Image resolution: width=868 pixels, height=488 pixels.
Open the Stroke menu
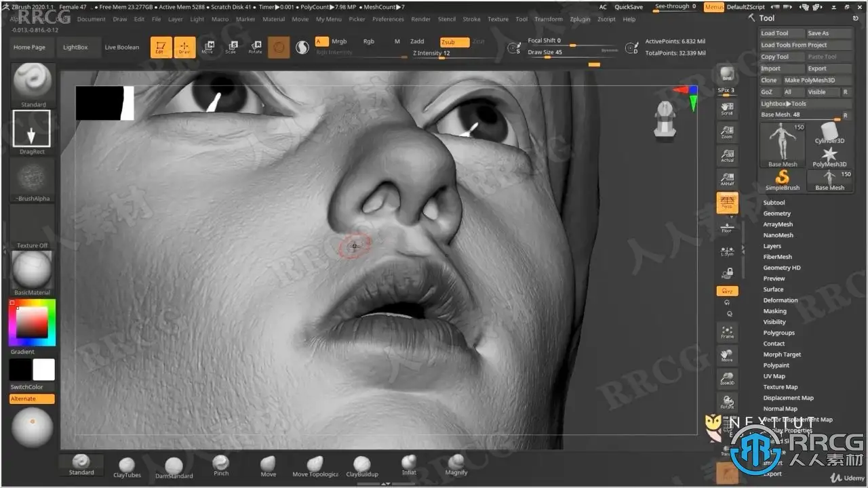point(471,19)
